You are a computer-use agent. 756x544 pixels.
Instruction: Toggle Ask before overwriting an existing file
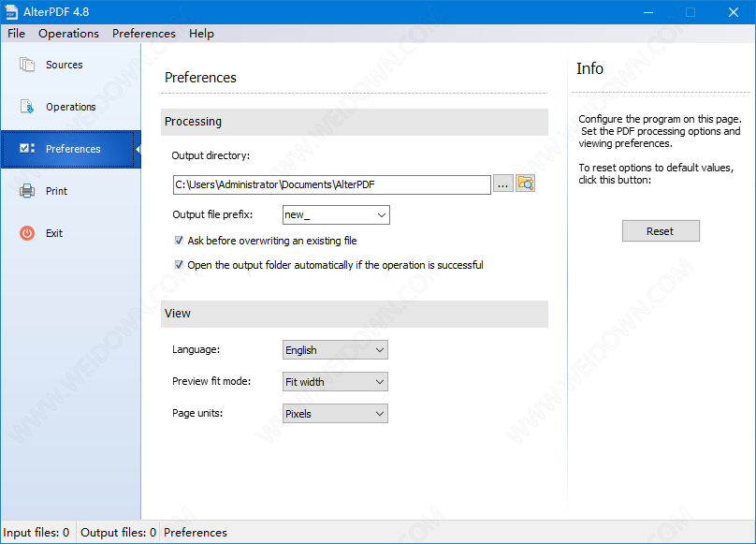click(179, 241)
